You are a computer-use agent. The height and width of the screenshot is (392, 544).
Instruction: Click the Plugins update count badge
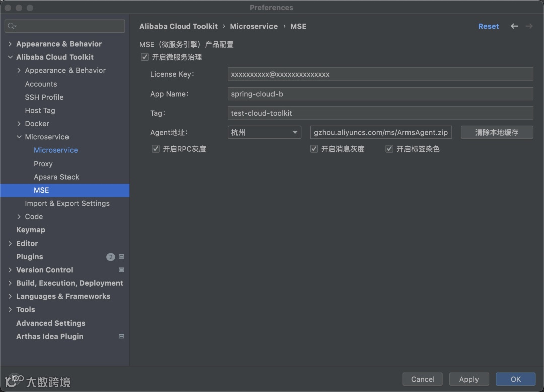pyautogui.click(x=110, y=257)
